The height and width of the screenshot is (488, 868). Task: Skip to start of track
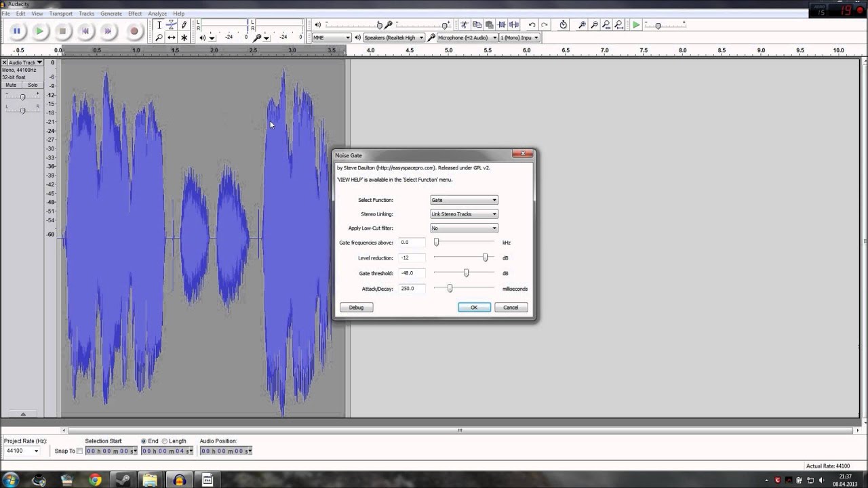[x=85, y=30]
